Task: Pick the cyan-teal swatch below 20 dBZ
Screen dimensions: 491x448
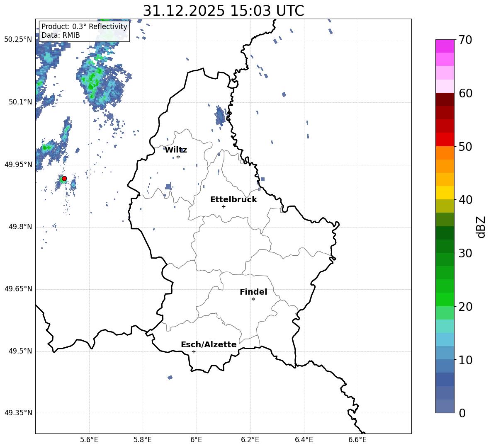Action: [445, 326]
